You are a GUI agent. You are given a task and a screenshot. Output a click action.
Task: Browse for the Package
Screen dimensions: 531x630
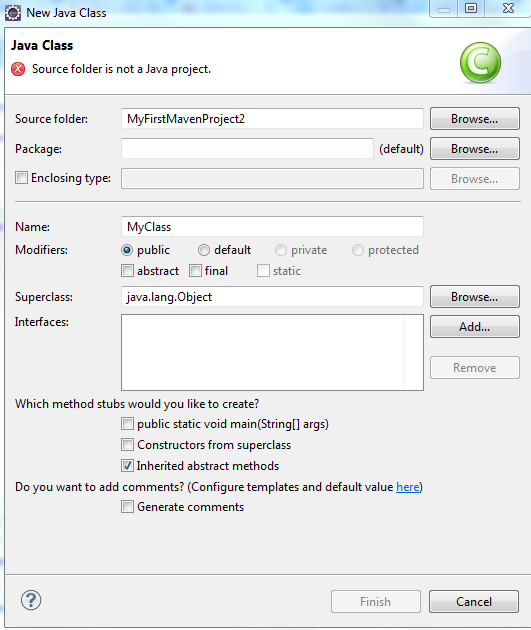click(475, 149)
